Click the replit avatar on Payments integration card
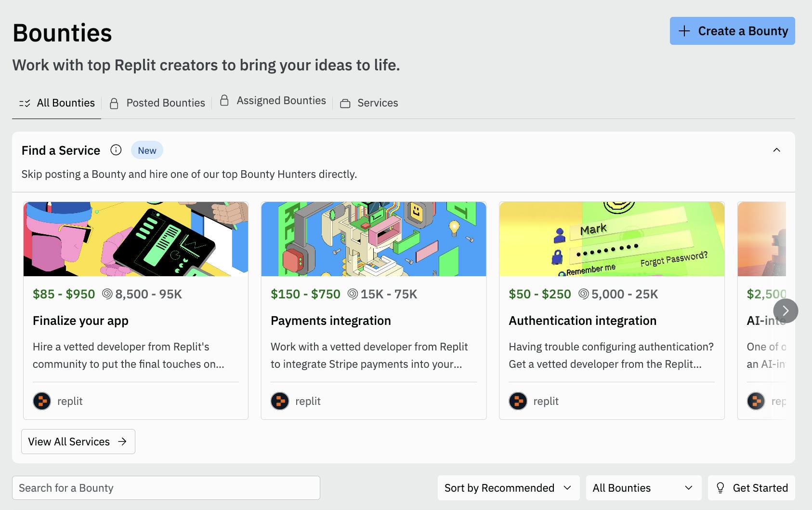 coord(280,401)
